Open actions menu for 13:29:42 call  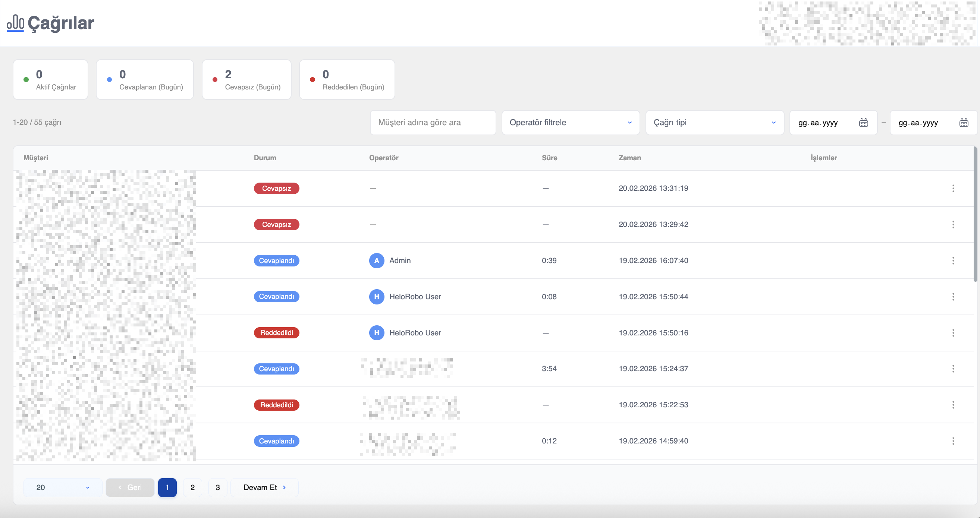click(953, 224)
